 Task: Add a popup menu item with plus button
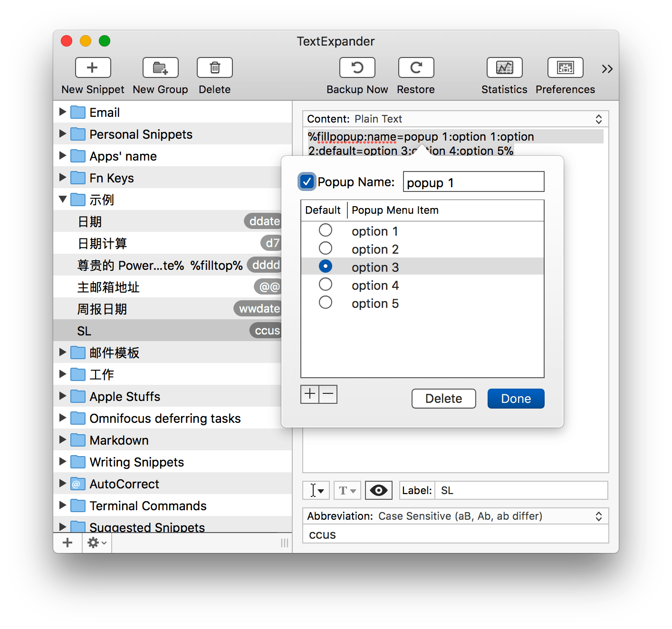[310, 394]
